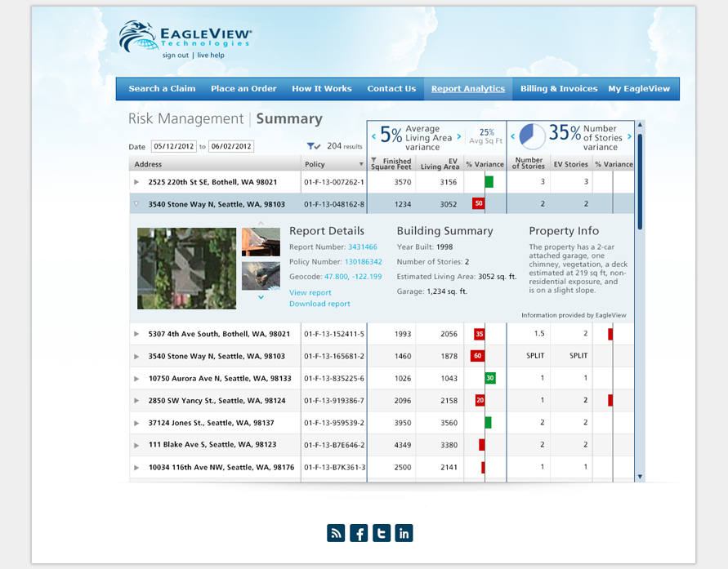Click the EV Stories column header
The height and width of the screenshot is (569, 728).
570,164
